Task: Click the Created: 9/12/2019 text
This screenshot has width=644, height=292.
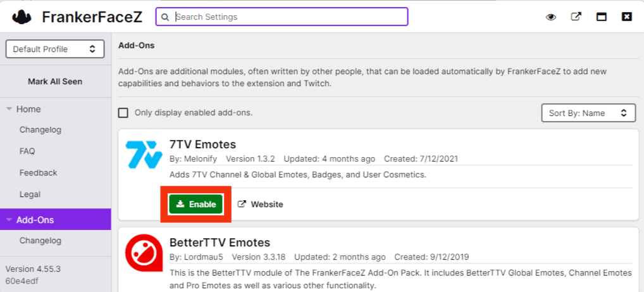Action: [x=431, y=257]
